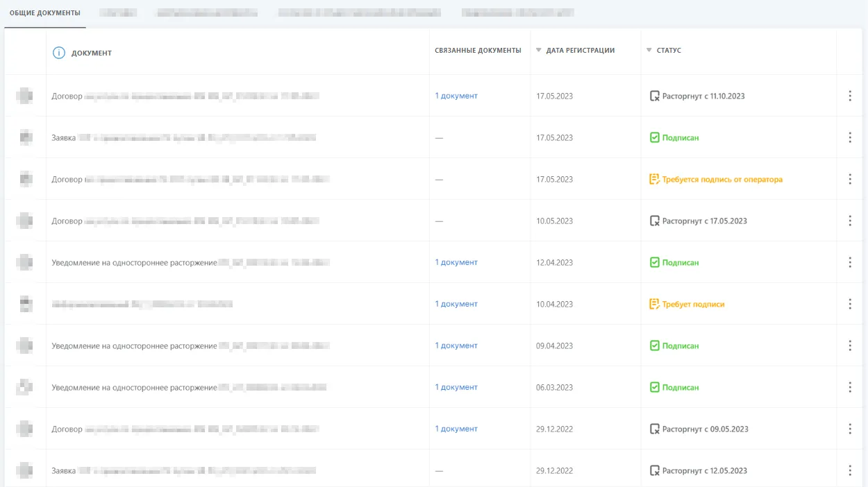
Task: Click the pending signature icon by Требует подписи
Action: (x=654, y=304)
